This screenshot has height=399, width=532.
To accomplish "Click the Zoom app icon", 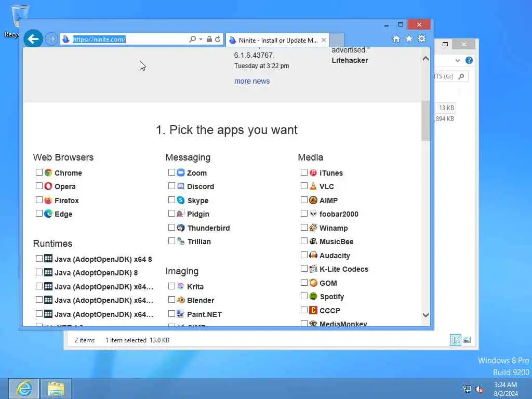I will (x=181, y=172).
